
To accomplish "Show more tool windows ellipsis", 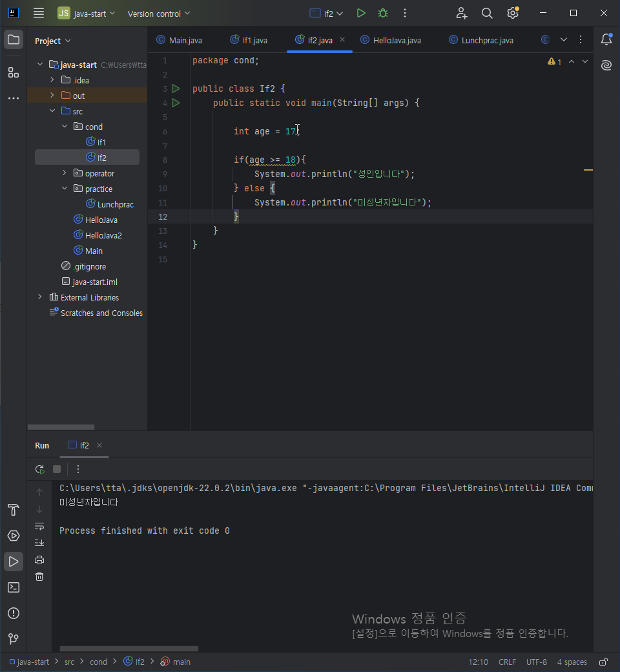I will tap(14, 98).
